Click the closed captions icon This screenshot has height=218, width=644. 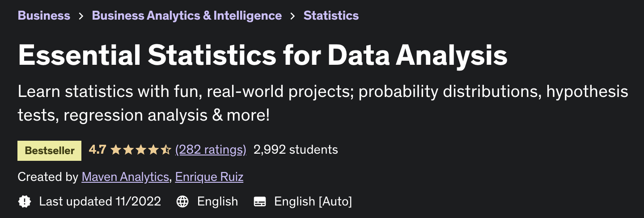(260, 201)
